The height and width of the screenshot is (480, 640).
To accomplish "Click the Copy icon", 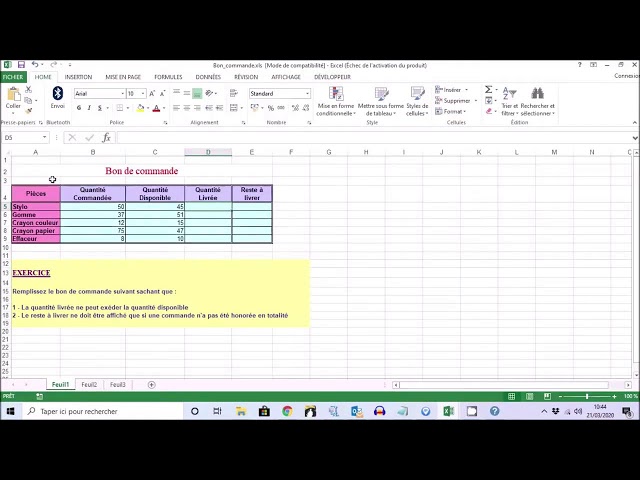I will [28, 100].
